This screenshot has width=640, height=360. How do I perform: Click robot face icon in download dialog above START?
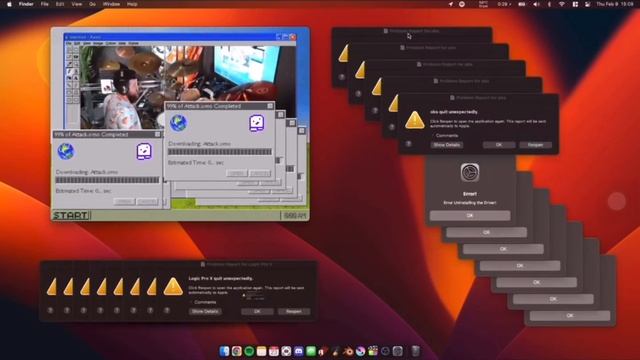tap(144, 151)
